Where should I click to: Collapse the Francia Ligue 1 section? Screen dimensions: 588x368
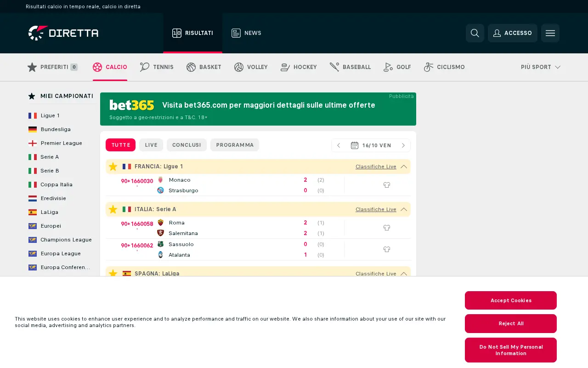[x=404, y=167]
